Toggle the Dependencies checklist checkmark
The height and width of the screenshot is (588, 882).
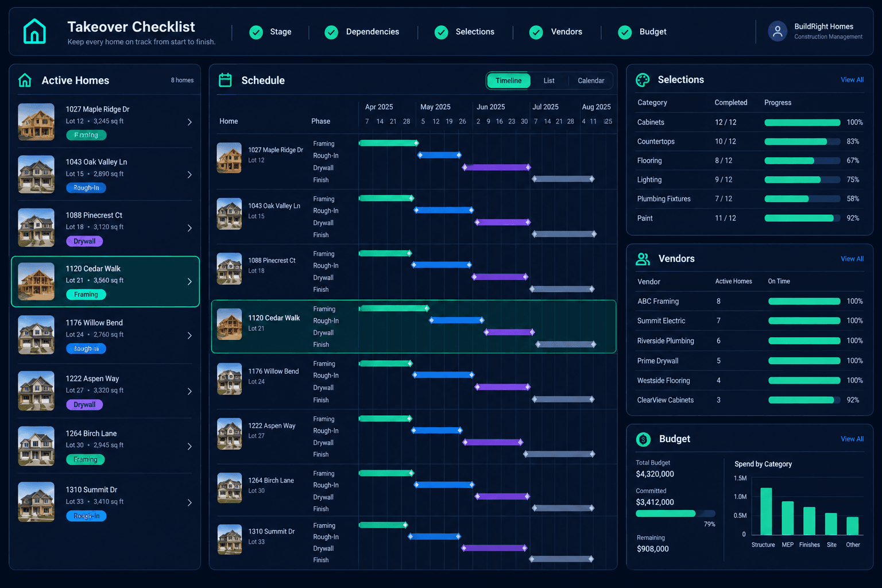tap(331, 32)
